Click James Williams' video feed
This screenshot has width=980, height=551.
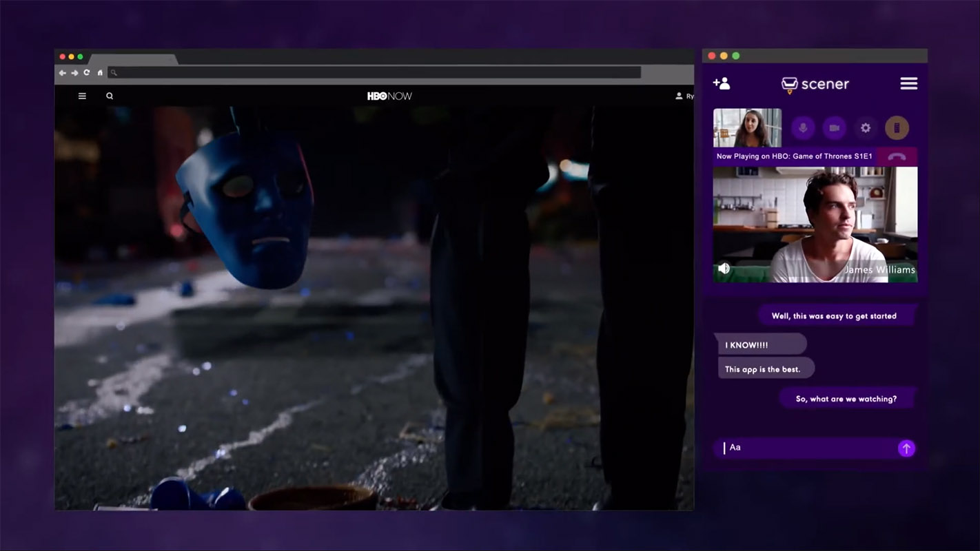pos(815,225)
